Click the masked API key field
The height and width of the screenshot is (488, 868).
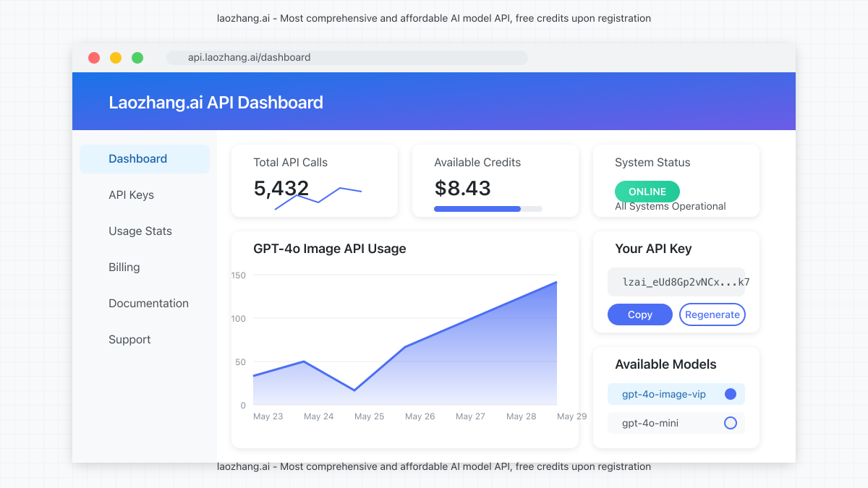pyautogui.click(x=676, y=282)
